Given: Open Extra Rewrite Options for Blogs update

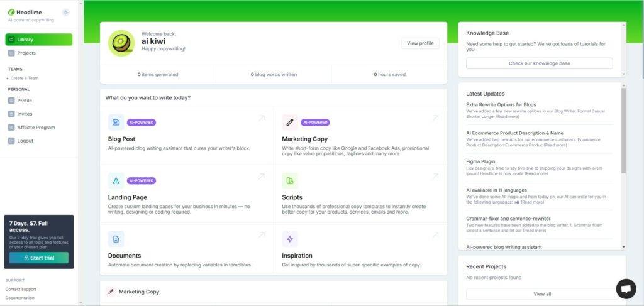Looking at the screenshot, I should [501, 104].
